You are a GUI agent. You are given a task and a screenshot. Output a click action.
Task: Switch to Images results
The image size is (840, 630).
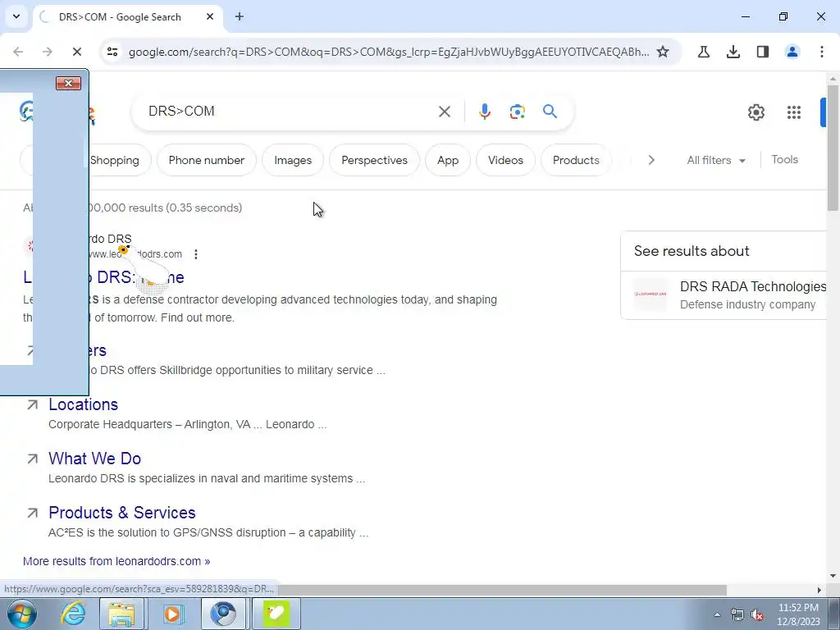click(x=293, y=160)
